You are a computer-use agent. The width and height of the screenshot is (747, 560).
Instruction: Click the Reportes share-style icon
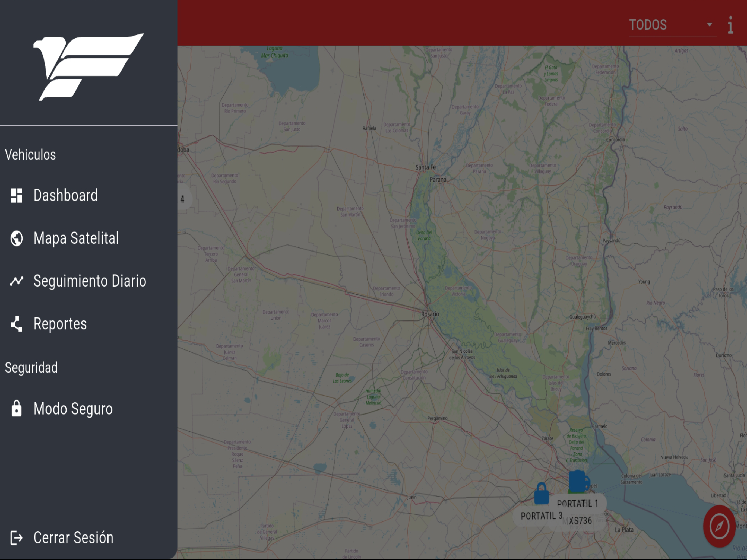click(x=17, y=324)
